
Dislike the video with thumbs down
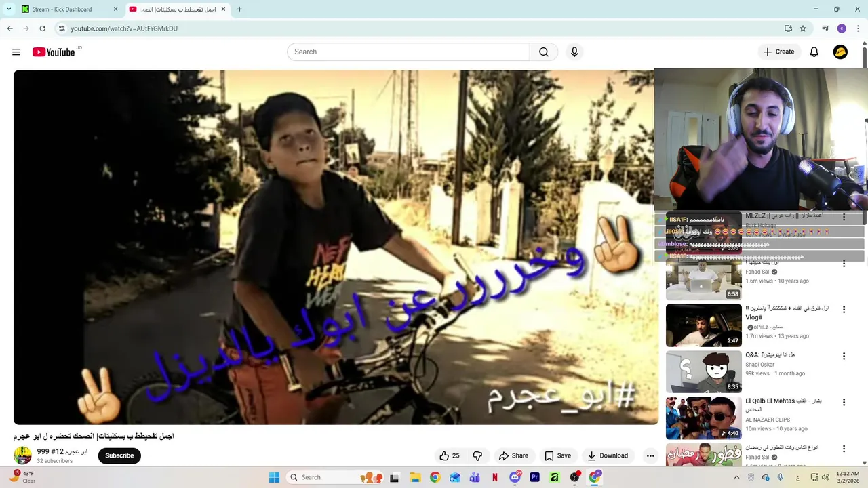click(x=477, y=455)
